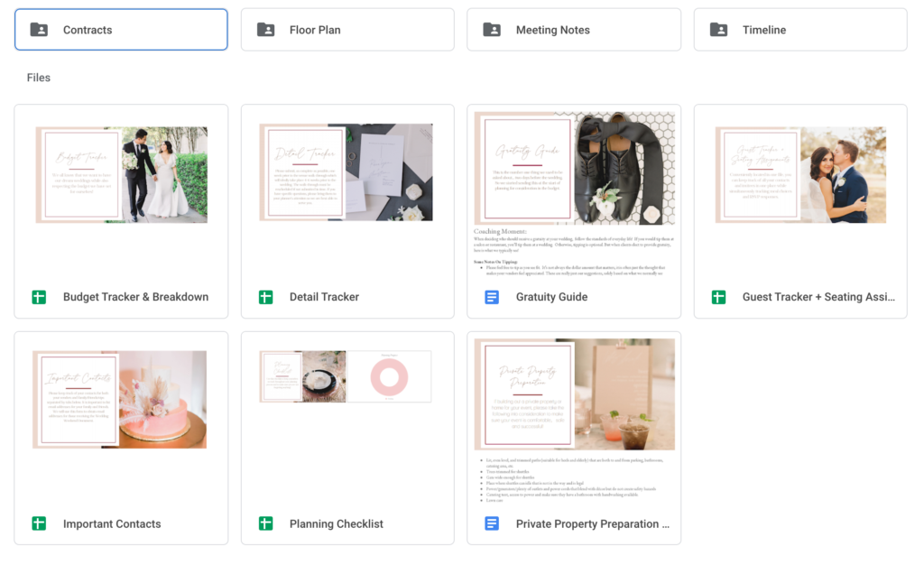Screen dimensions: 924x565
Task: Click the folder icon on the Timeline card
Action: pyautogui.click(x=718, y=29)
